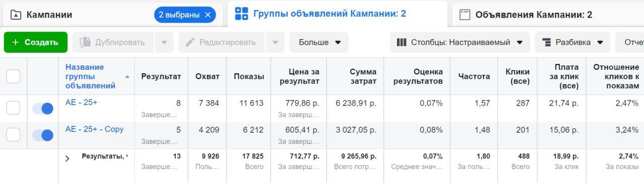This screenshot has width=644, height=183.
Task: Click the breakdown icon in Разбивка button
Action: [x=546, y=42]
